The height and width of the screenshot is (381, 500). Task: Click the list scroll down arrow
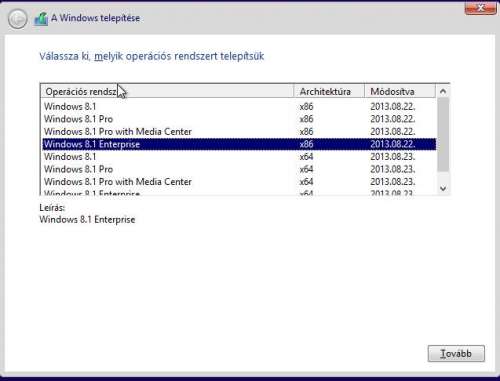[443, 189]
